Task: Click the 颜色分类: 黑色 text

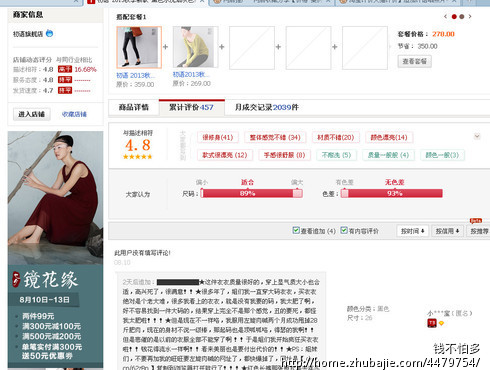Action: coord(368,309)
